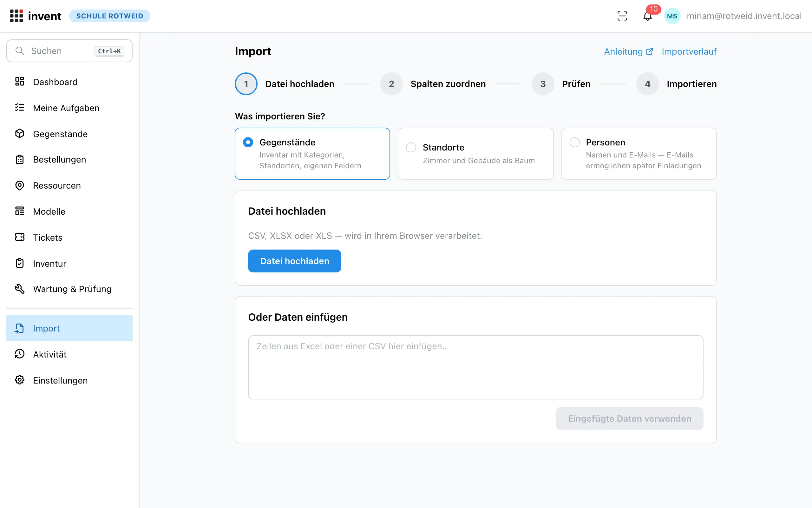Click Eingefügte Daten verwenden button
This screenshot has width=812, height=508.
pyautogui.click(x=630, y=418)
